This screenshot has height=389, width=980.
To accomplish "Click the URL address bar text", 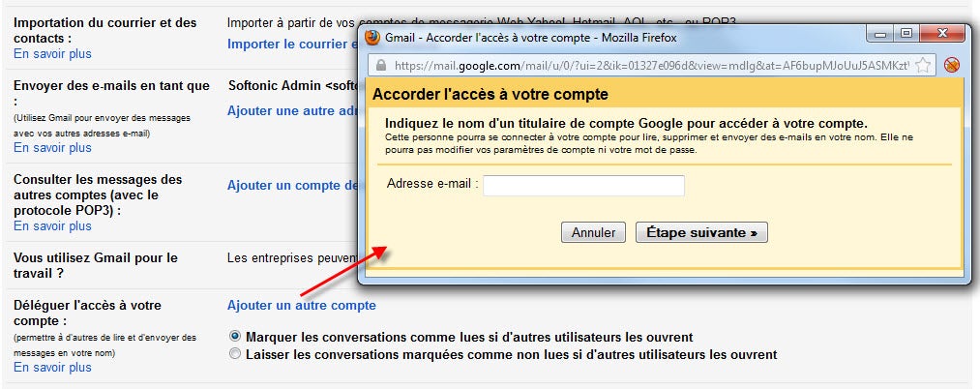I will coord(651,65).
